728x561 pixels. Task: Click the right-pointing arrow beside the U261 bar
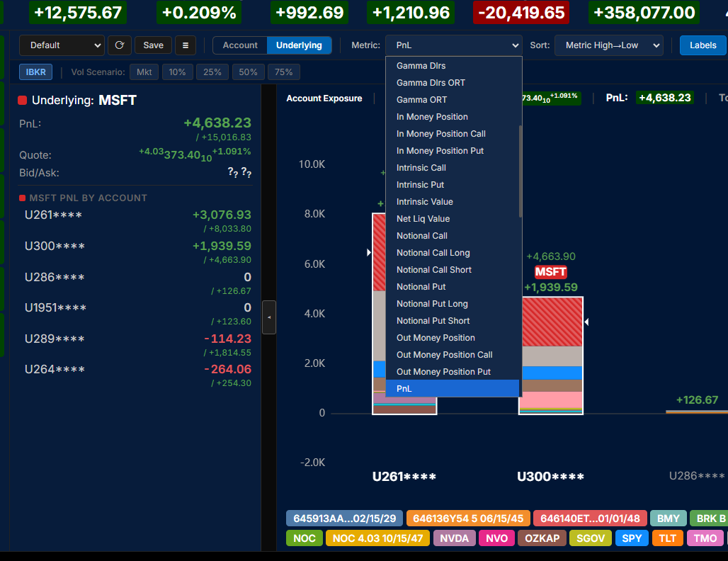(x=368, y=251)
